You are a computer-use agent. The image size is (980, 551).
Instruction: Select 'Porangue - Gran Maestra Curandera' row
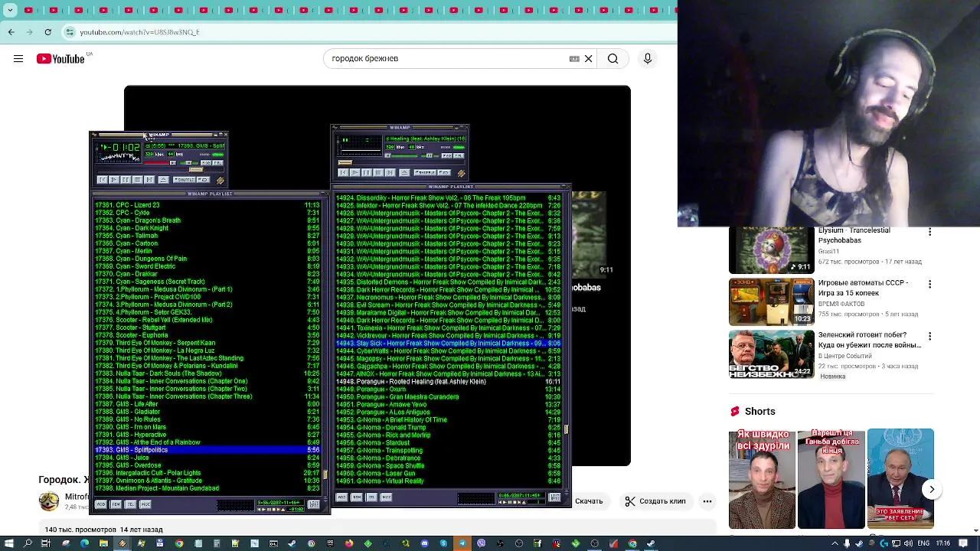tap(448, 396)
